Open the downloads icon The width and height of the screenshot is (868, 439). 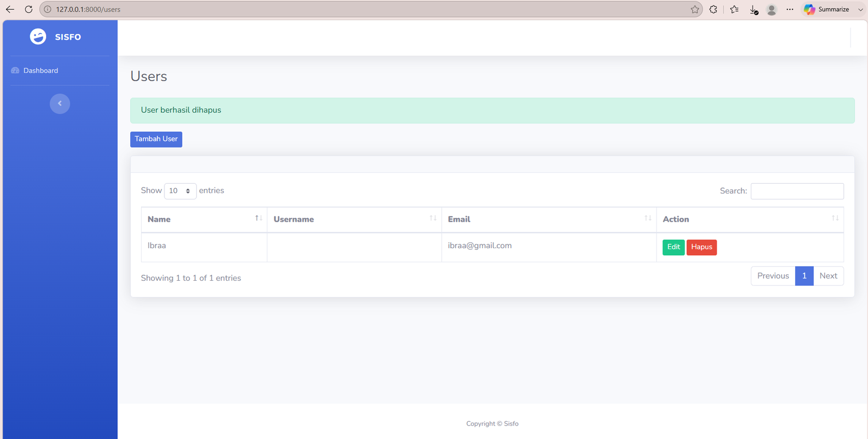(754, 10)
